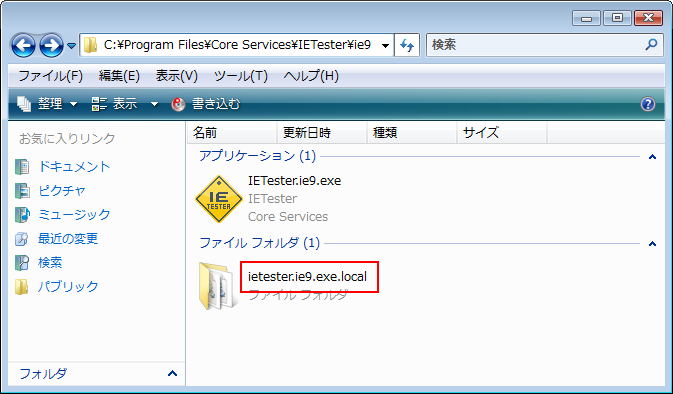673x394 pixels.
Task: Go forward with the blue Forward arrow
Action: click(x=52, y=45)
